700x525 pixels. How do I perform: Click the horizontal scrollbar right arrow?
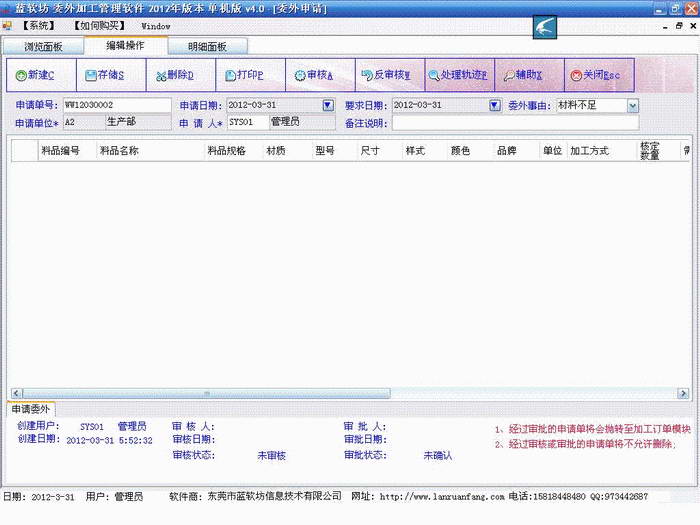point(683,393)
